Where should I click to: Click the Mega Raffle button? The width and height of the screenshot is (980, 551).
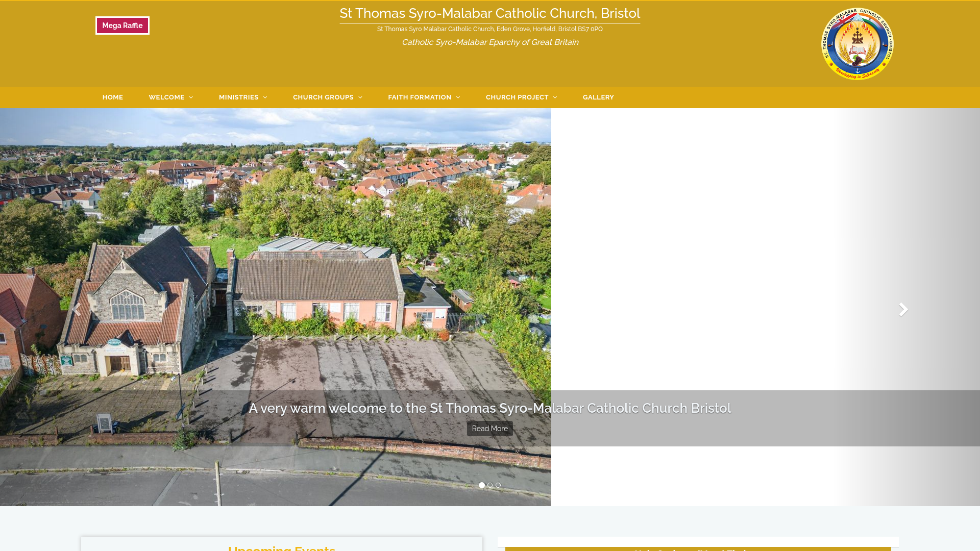[x=122, y=26]
